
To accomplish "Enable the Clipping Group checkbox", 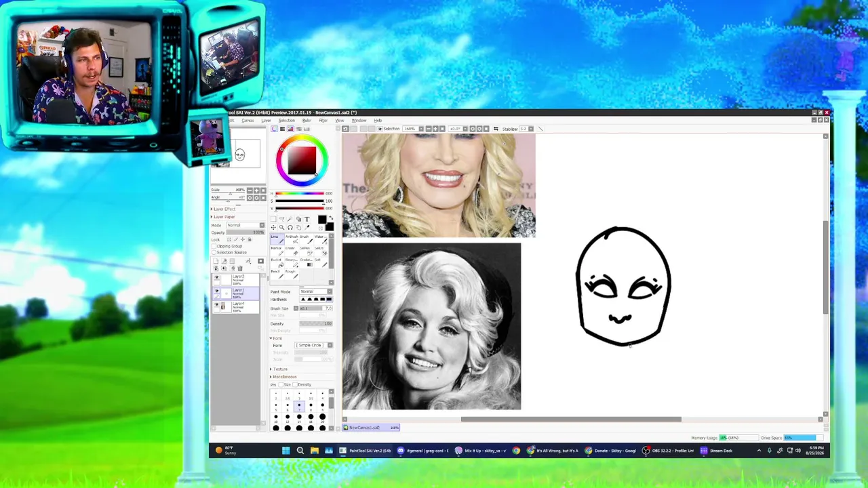I will tap(214, 246).
